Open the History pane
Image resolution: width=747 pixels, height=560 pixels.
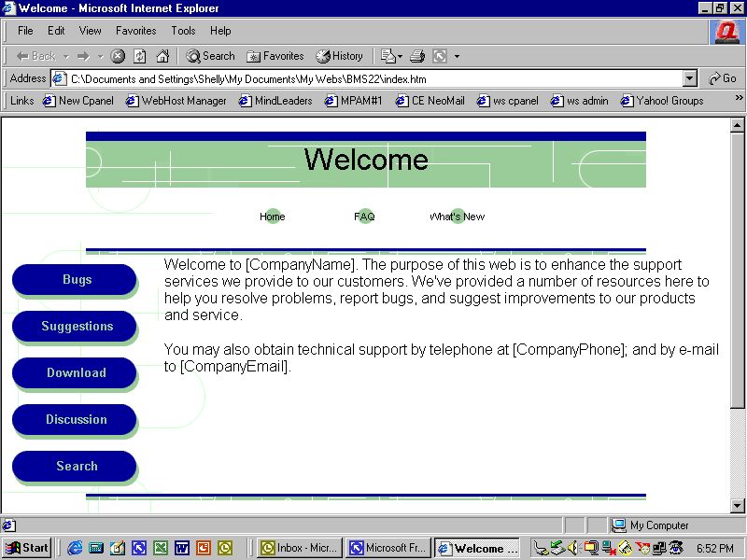339,56
